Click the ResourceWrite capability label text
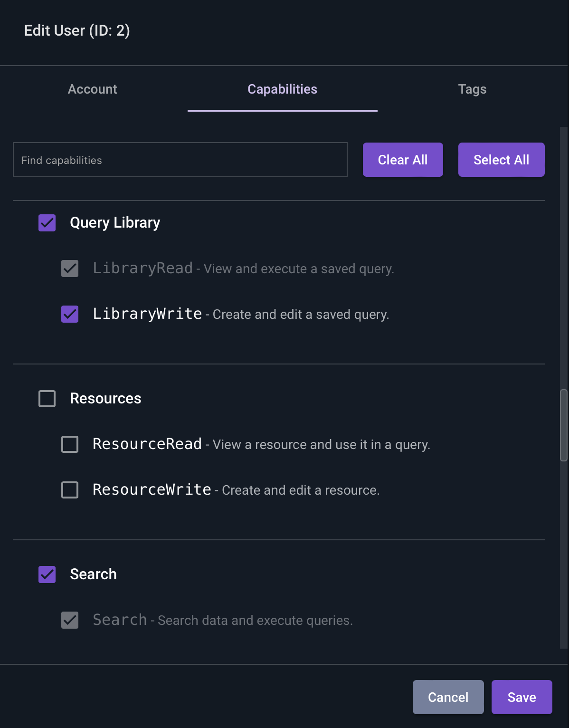Image resolution: width=569 pixels, height=728 pixels. point(152,489)
